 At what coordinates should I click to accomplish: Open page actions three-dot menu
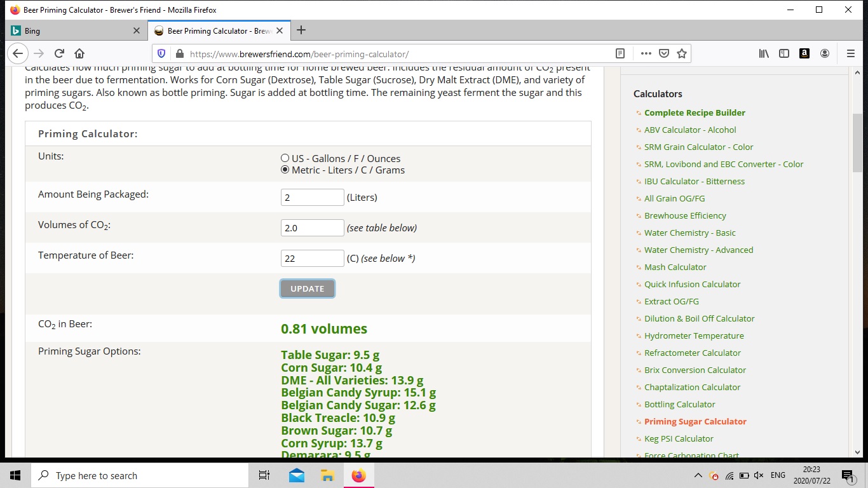click(646, 54)
